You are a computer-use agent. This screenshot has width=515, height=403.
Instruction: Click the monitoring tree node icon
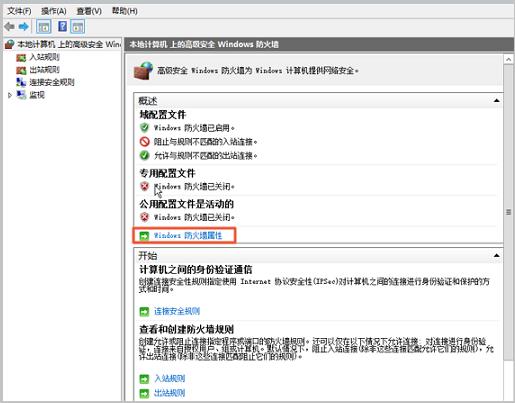click(21, 95)
